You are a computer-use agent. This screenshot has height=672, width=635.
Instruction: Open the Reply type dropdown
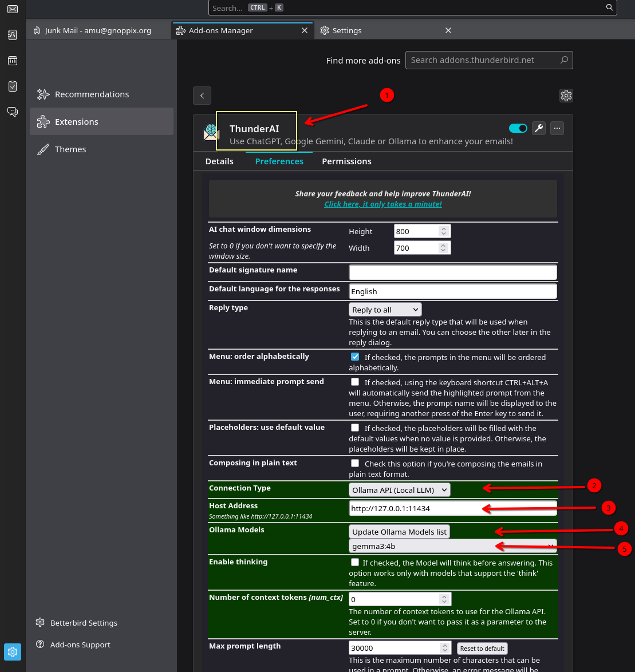point(385,310)
